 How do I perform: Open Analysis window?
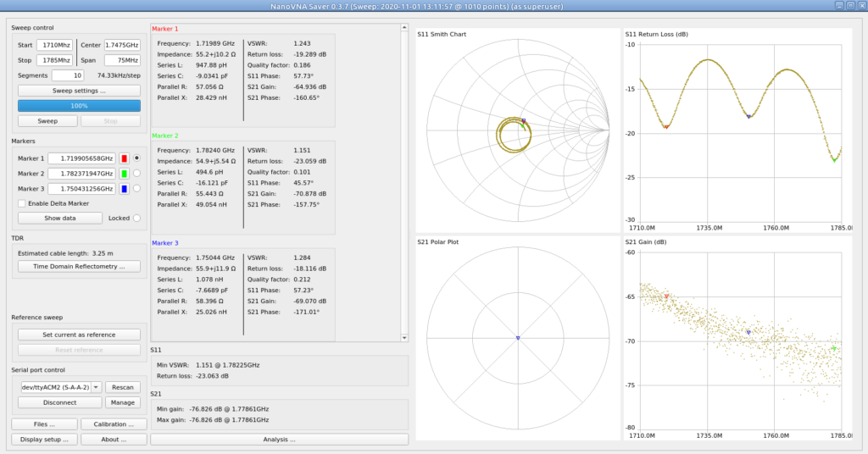[280, 439]
